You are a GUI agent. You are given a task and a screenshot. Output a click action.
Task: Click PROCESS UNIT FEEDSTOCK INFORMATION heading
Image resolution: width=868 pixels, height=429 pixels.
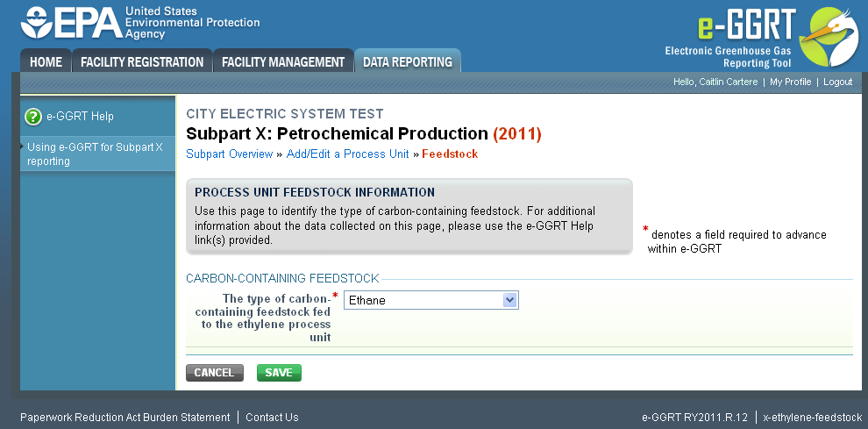pyautogui.click(x=315, y=192)
